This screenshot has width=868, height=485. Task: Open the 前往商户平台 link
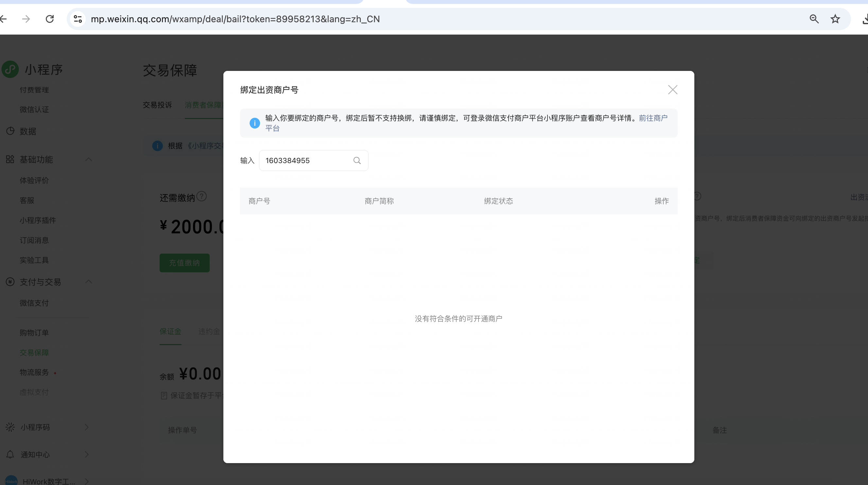(653, 118)
